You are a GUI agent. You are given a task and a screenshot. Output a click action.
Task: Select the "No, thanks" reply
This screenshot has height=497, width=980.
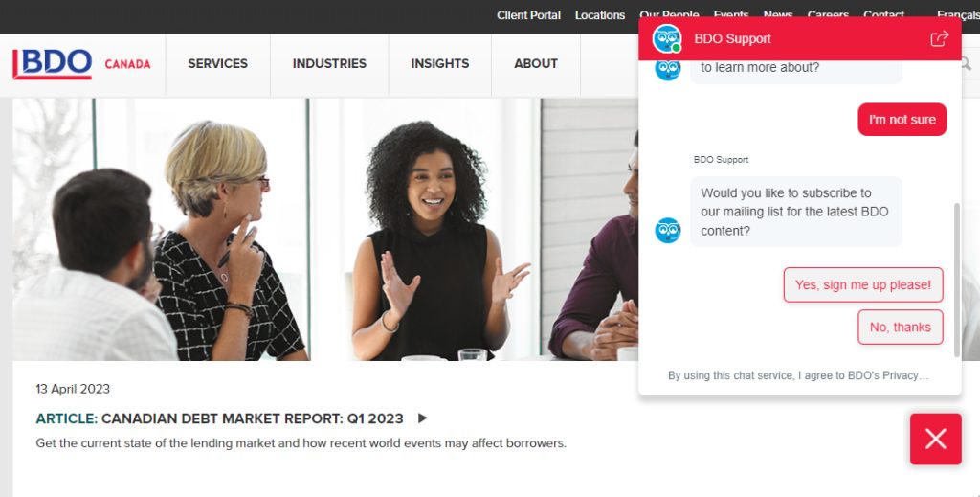tap(900, 327)
